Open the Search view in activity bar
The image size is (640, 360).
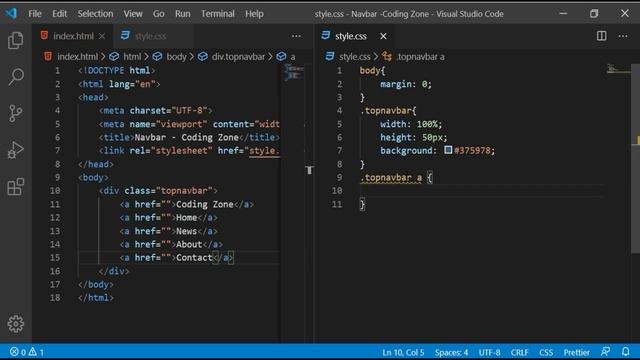(16, 76)
